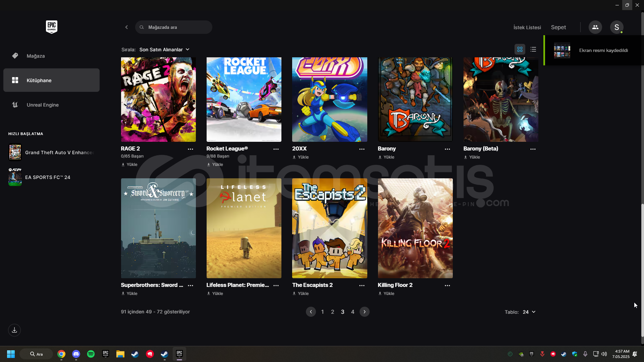Go to page 4 of library

tap(353, 312)
